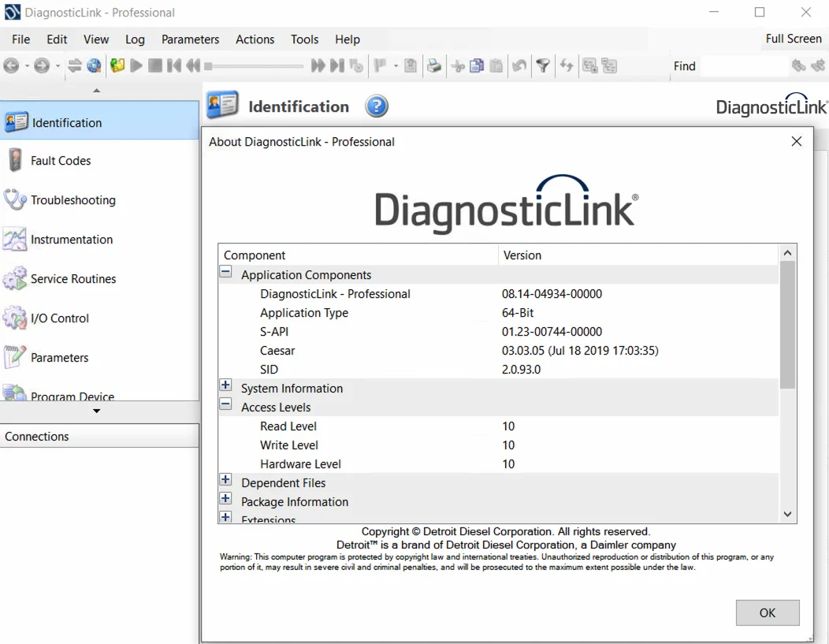829x644 pixels.
Task: Click the log playback seek slider
Action: [254, 66]
